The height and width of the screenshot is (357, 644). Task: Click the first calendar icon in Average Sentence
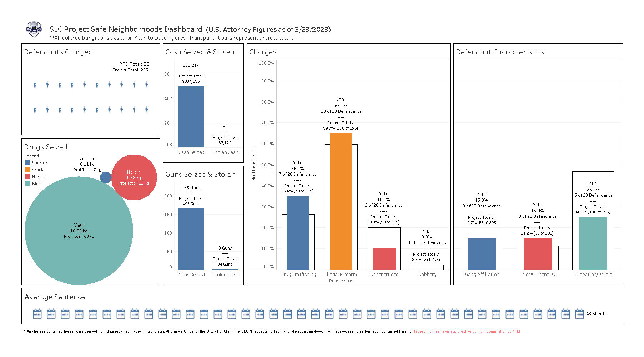pyautogui.click(x=37, y=314)
